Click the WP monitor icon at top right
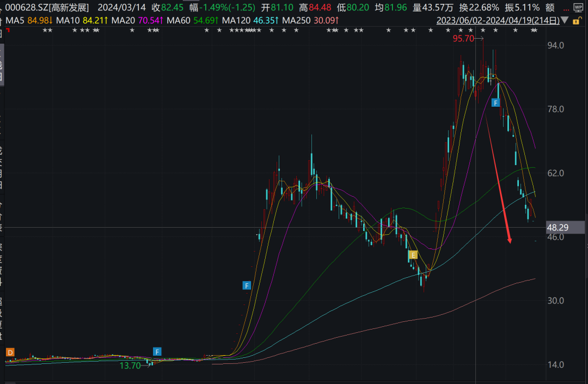The image size is (588, 384). click(578, 8)
